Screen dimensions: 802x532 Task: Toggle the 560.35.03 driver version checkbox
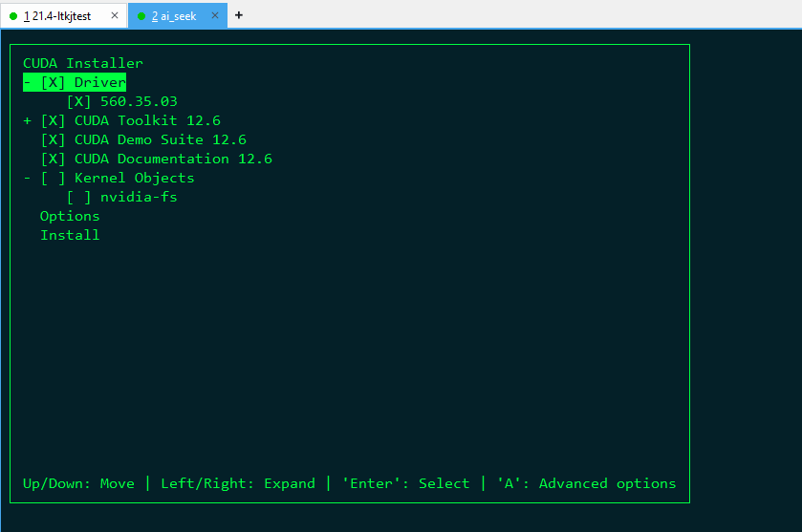[78, 101]
